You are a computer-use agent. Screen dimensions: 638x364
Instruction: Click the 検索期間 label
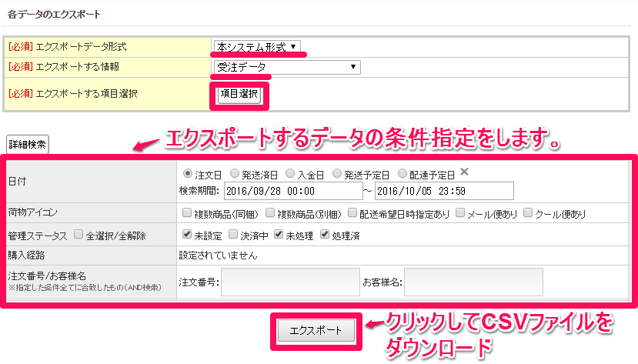[199, 191]
